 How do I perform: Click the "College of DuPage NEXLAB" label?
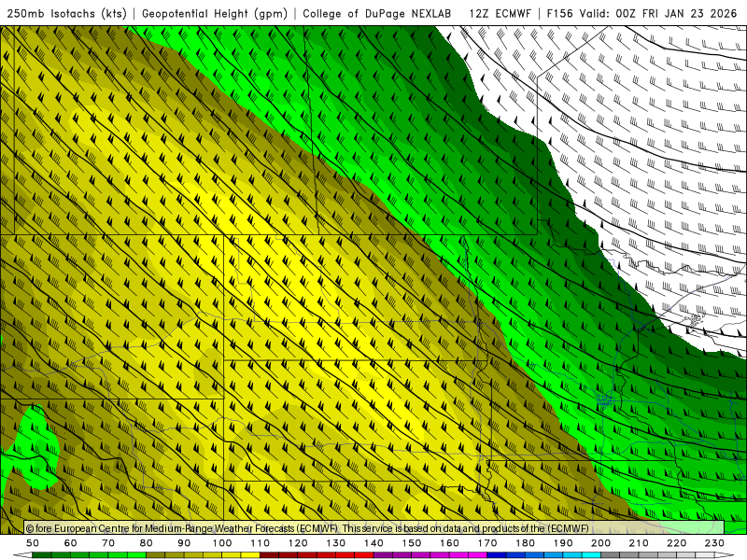pos(377,13)
